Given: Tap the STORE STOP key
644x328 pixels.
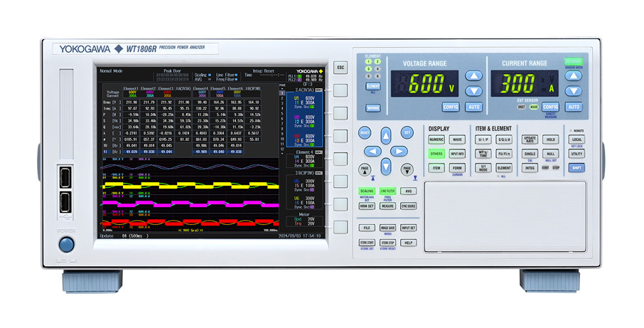Looking at the screenshot, I should 387,243.
